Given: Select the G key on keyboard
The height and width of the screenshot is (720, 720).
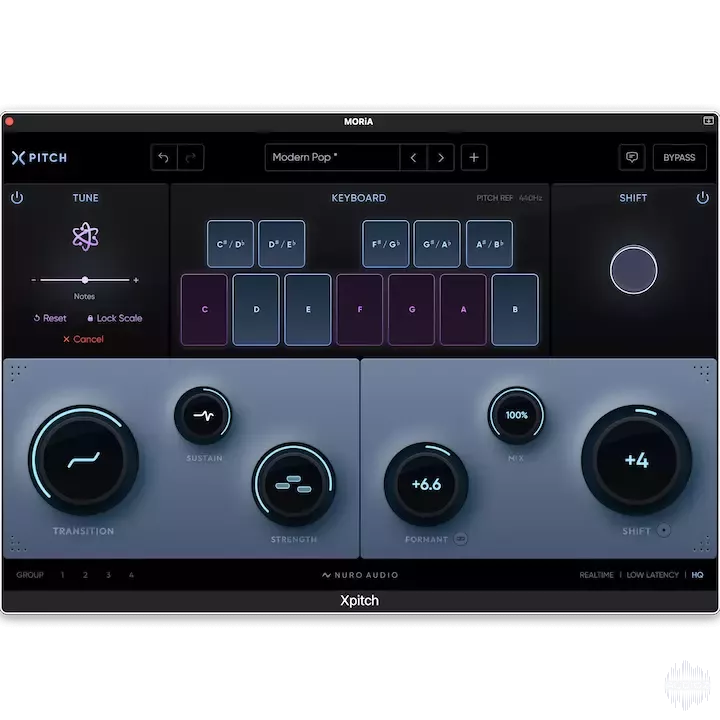Looking at the screenshot, I should (411, 309).
